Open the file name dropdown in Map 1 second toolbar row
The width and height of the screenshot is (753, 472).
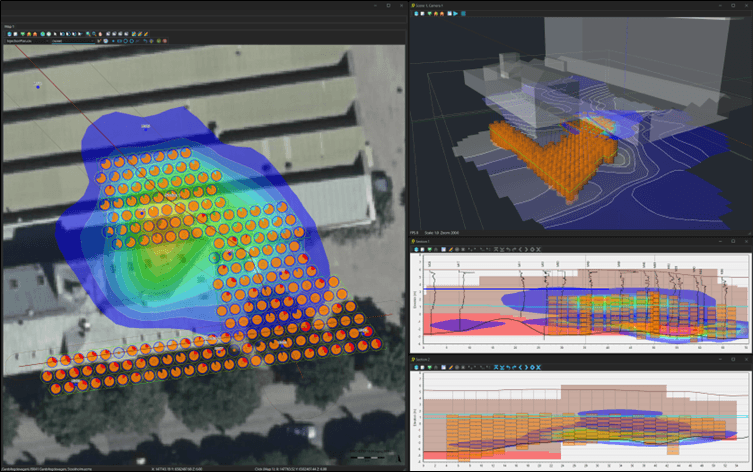tap(27, 41)
